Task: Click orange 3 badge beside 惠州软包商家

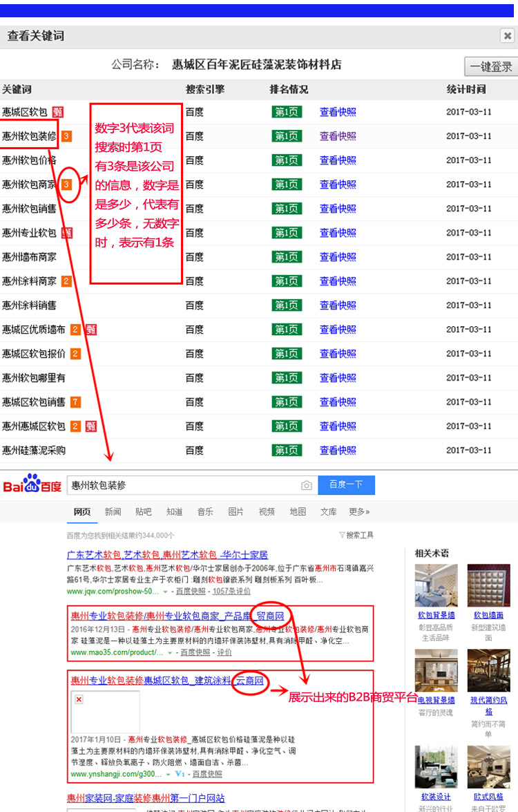Action: pos(66,185)
